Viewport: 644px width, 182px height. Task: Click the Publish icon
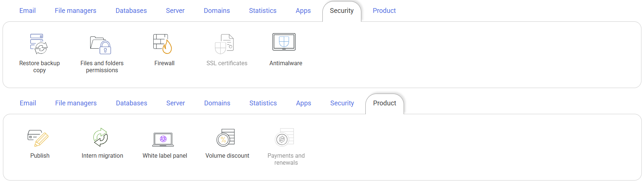coord(38,138)
